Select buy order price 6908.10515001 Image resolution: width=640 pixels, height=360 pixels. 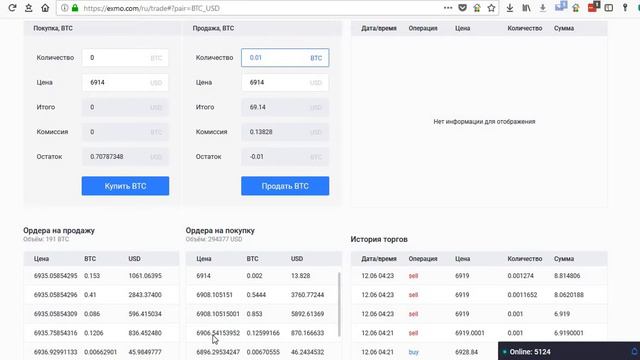[x=218, y=314]
